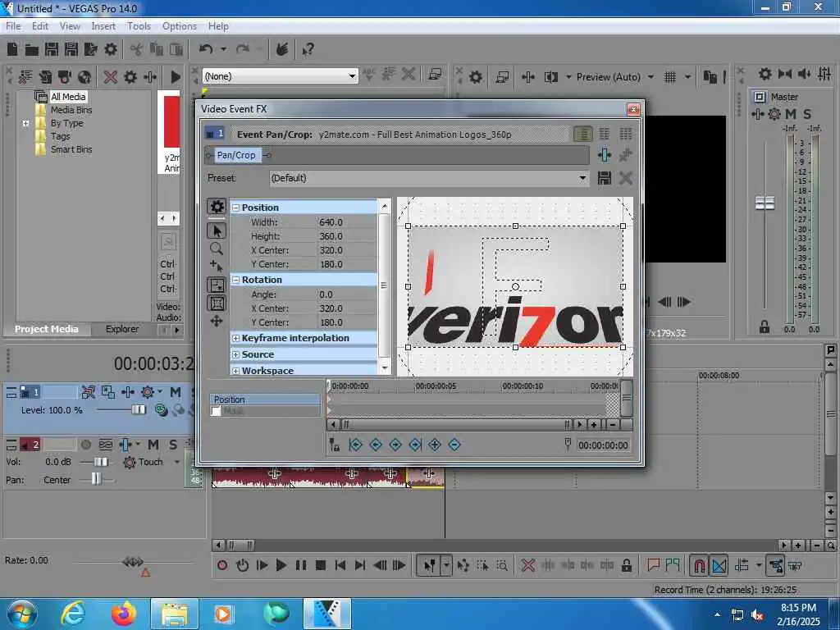Click the Last Keyframe button
Screen dimensions: 840x630
tap(415, 445)
